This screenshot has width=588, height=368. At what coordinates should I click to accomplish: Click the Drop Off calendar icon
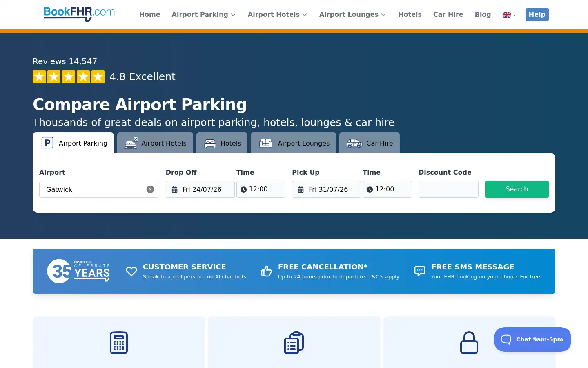(x=174, y=190)
